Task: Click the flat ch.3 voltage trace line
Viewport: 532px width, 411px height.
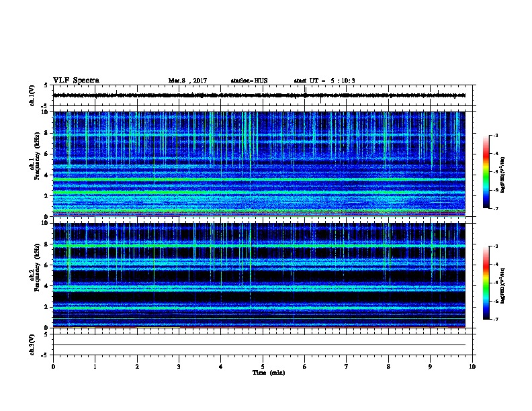Action: click(259, 345)
